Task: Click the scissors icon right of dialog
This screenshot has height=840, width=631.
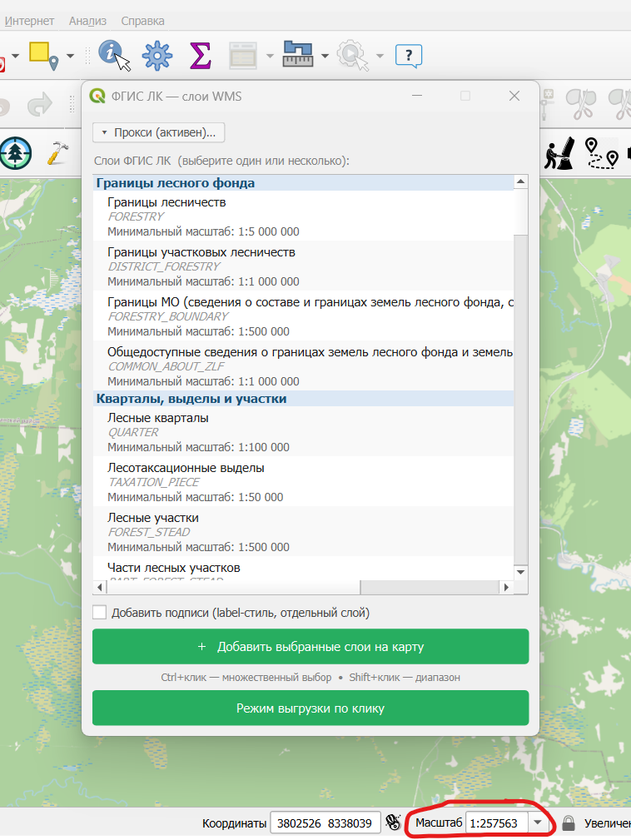Action: point(581,104)
